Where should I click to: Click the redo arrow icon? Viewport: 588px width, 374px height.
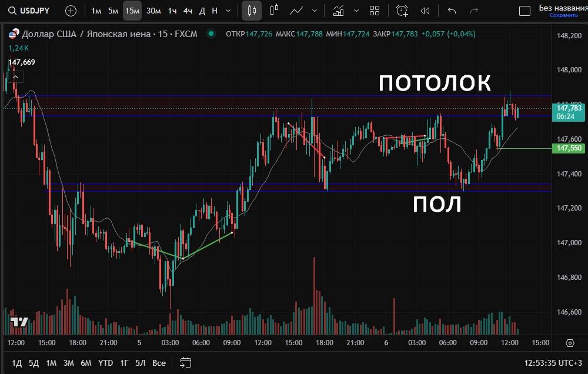474,11
